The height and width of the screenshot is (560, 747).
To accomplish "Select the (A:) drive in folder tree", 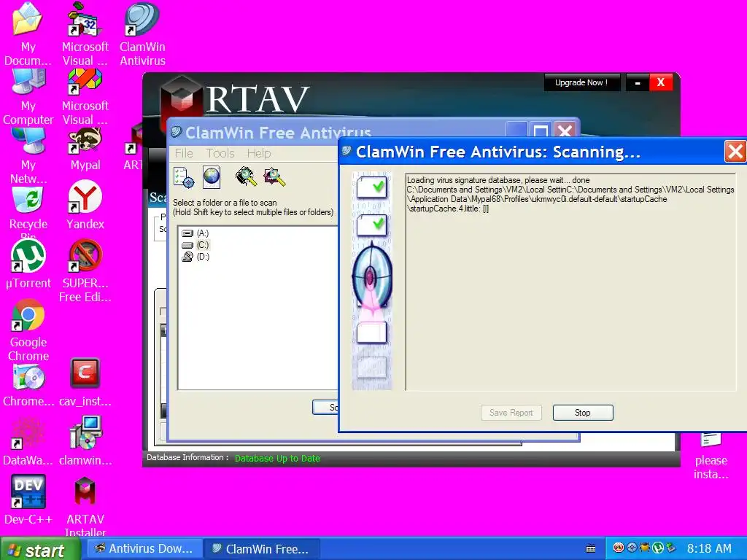I will click(196, 233).
